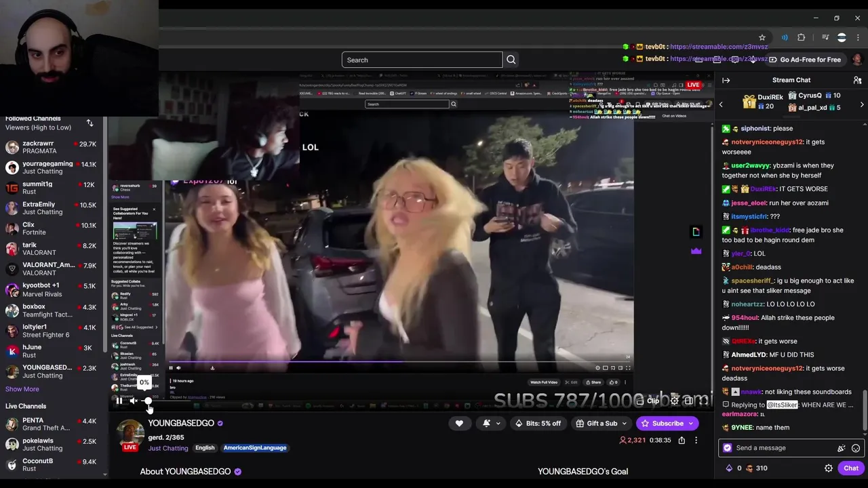Open Twitch user avatar menu

pos(857,60)
